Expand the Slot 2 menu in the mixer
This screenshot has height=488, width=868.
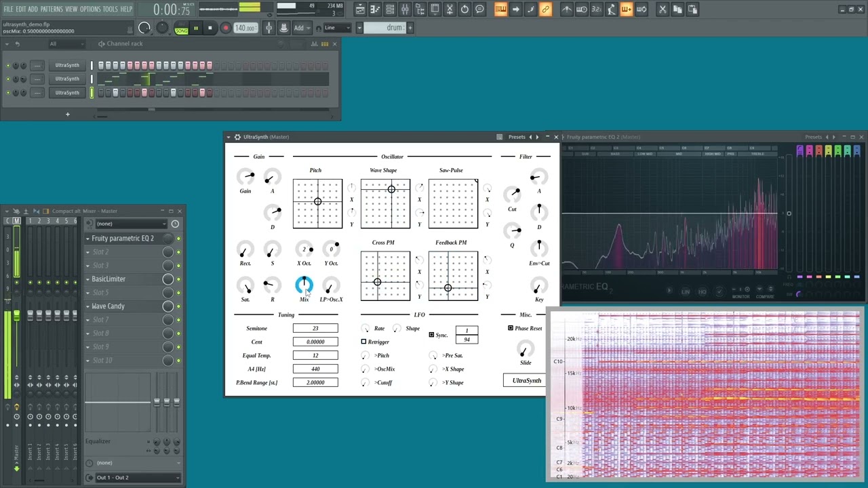[x=87, y=252]
